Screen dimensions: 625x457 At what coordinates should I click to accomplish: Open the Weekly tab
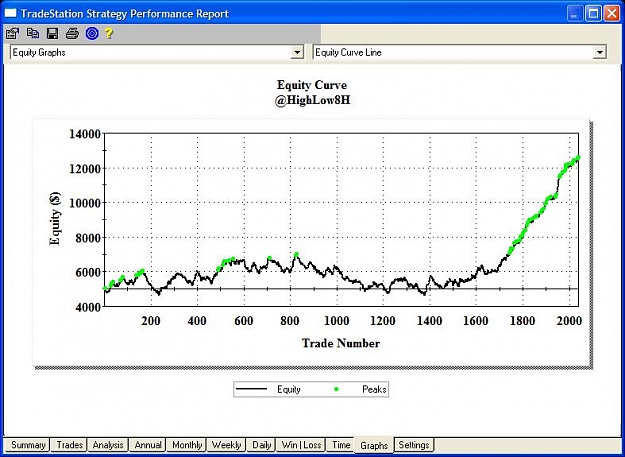pos(226,445)
